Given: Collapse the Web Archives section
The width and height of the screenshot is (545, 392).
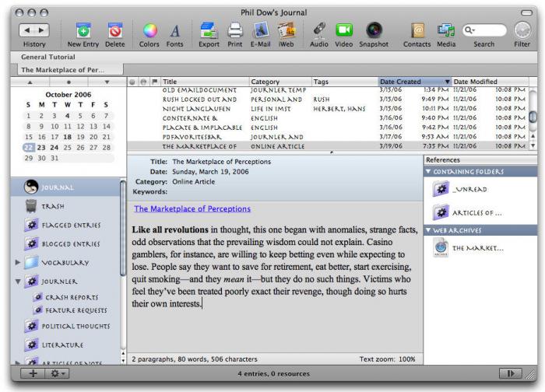Looking at the screenshot, I should 428,230.
